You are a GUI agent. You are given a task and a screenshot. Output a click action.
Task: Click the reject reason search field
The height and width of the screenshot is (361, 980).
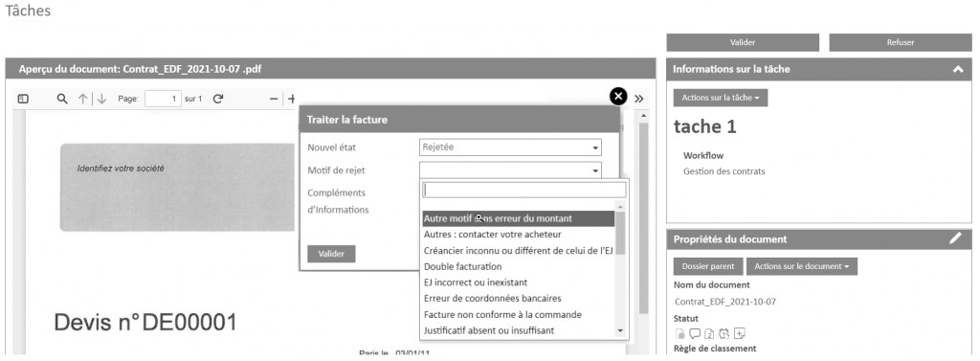(x=524, y=191)
